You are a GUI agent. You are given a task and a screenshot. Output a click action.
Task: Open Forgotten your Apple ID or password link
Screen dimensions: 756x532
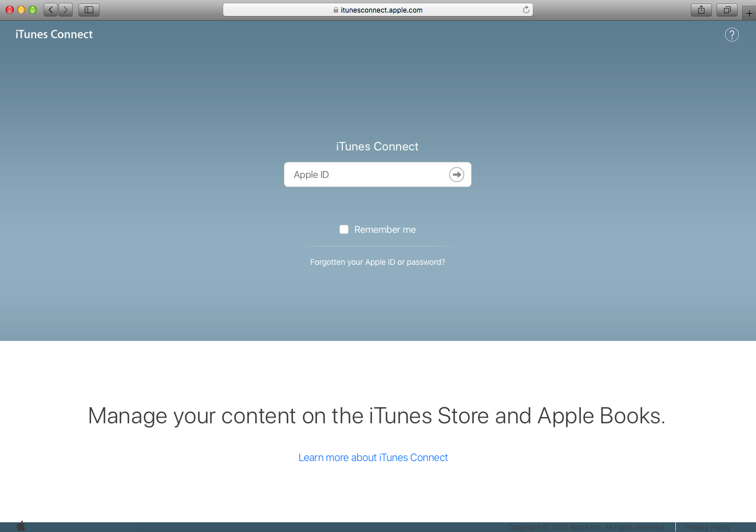pyautogui.click(x=378, y=262)
